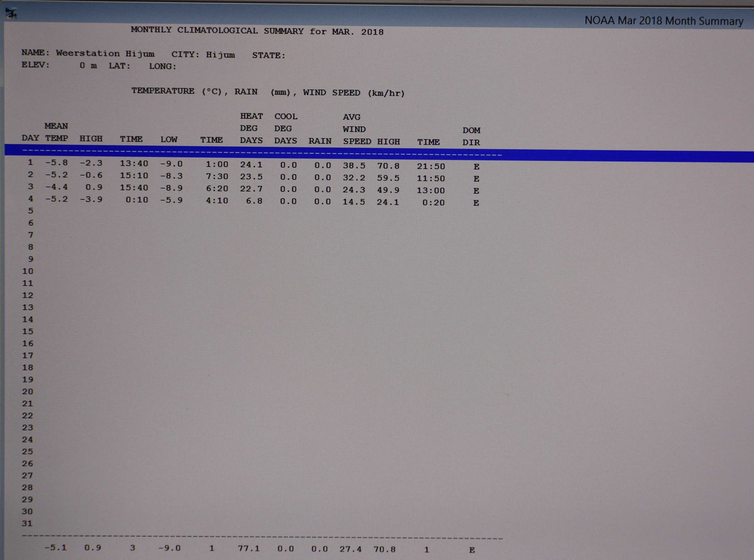
Task: Click the low temp '-8.9'
Action: [171, 188]
